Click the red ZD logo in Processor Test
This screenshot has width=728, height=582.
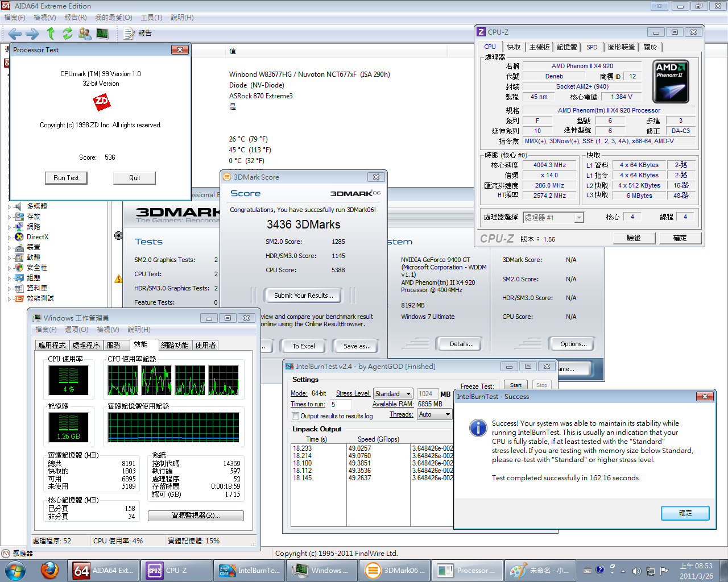click(101, 102)
